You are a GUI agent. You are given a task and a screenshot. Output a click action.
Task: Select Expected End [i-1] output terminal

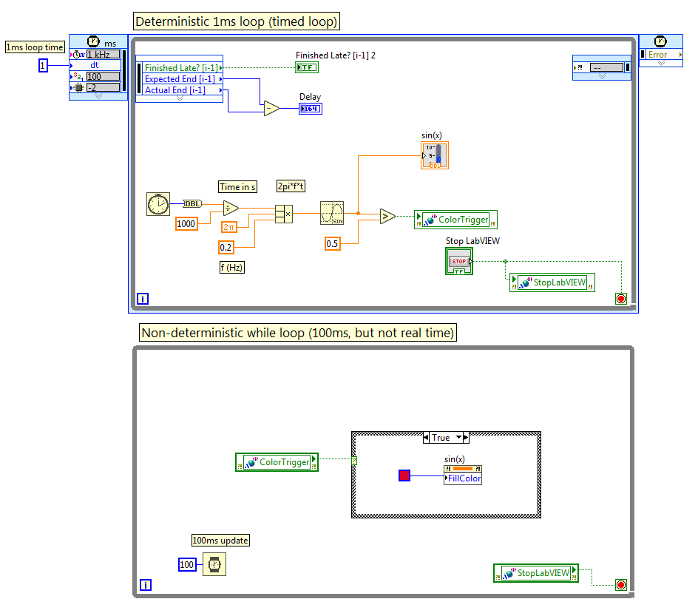tap(183, 79)
